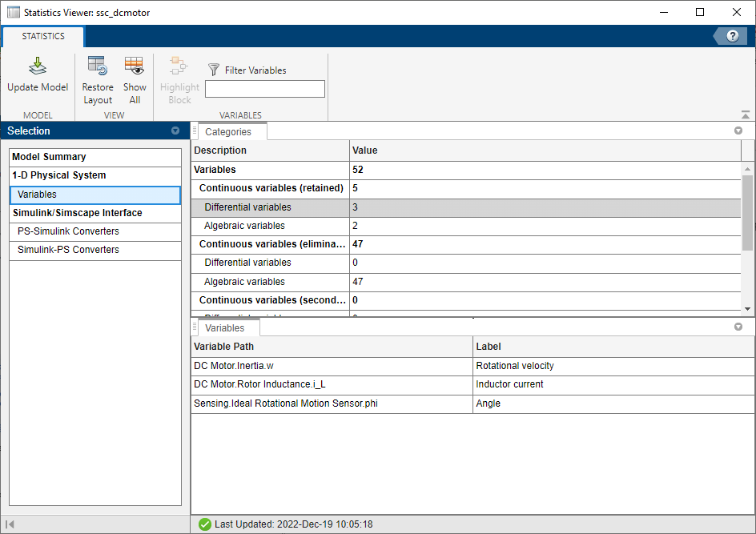The image size is (756, 534).
Task: Open the Selection panel dropdown arrow
Action: [x=175, y=131]
